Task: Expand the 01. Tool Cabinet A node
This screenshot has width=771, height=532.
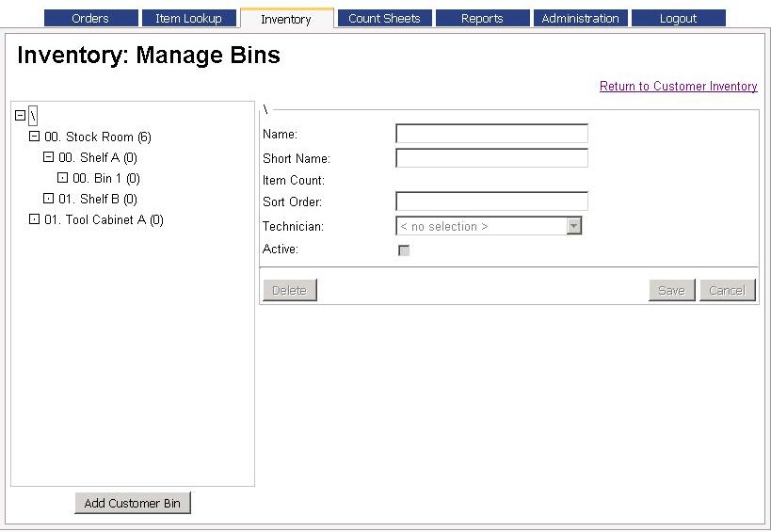Action: 35,219
